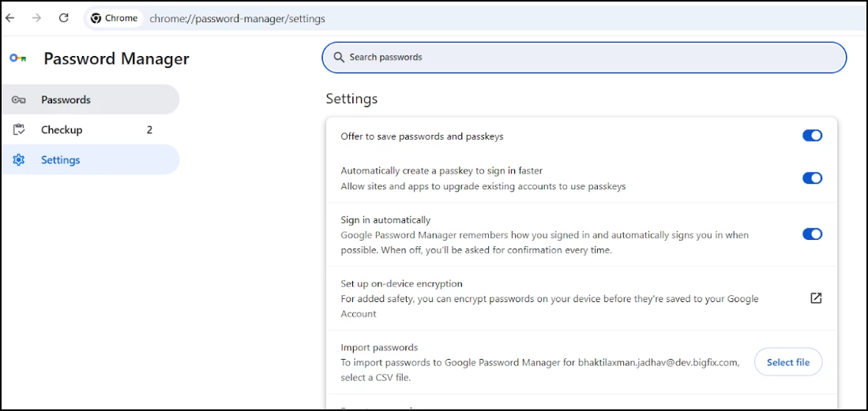Focus the Search passwords field

(584, 58)
